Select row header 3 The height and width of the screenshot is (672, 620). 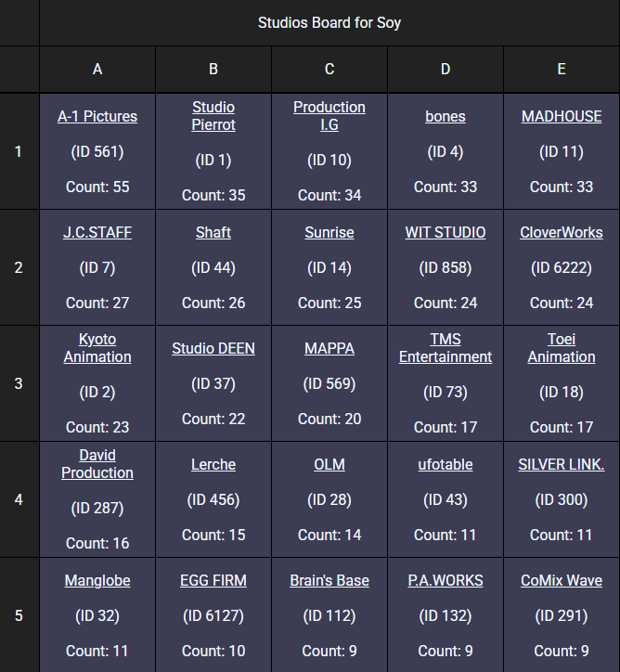(x=19, y=383)
